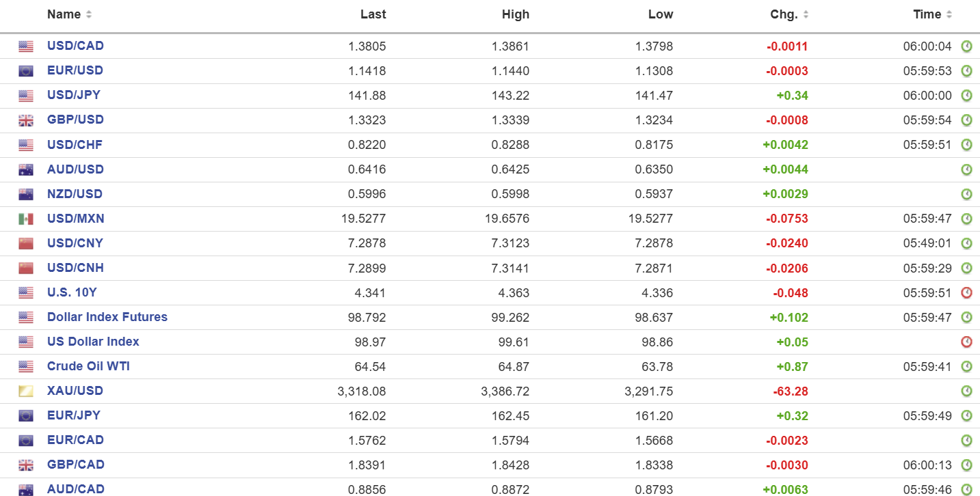Open the EUR/JPY pair link

(x=74, y=415)
